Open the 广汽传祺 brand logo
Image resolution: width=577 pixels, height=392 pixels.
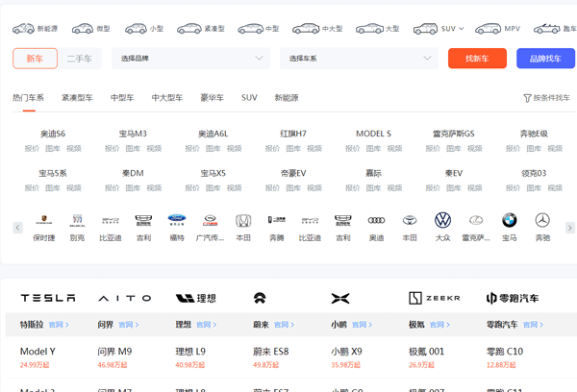pos(210,220)
